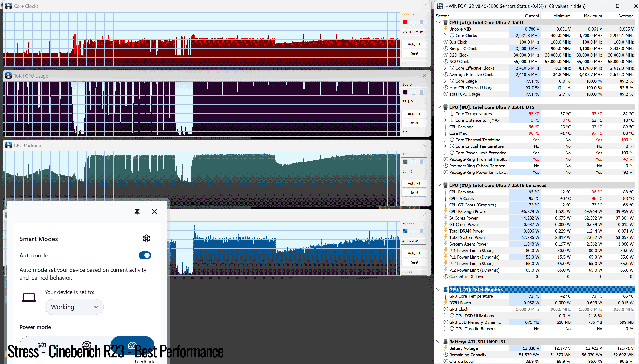
Task: Collapse the GPU [#0]: Intel Graphics group
Action: [x=439, y=289]
